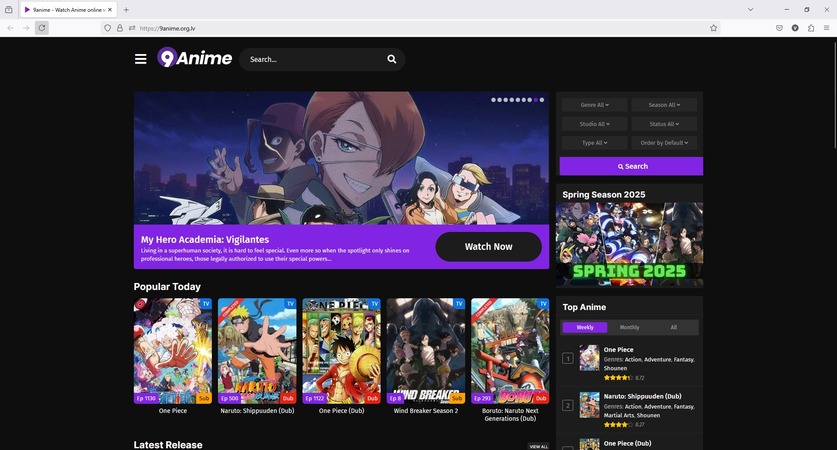Image resolution: width=837 pixels, height=450 pixels.
Task: Select the last carousel slide dot
Action: click(542, 100)
